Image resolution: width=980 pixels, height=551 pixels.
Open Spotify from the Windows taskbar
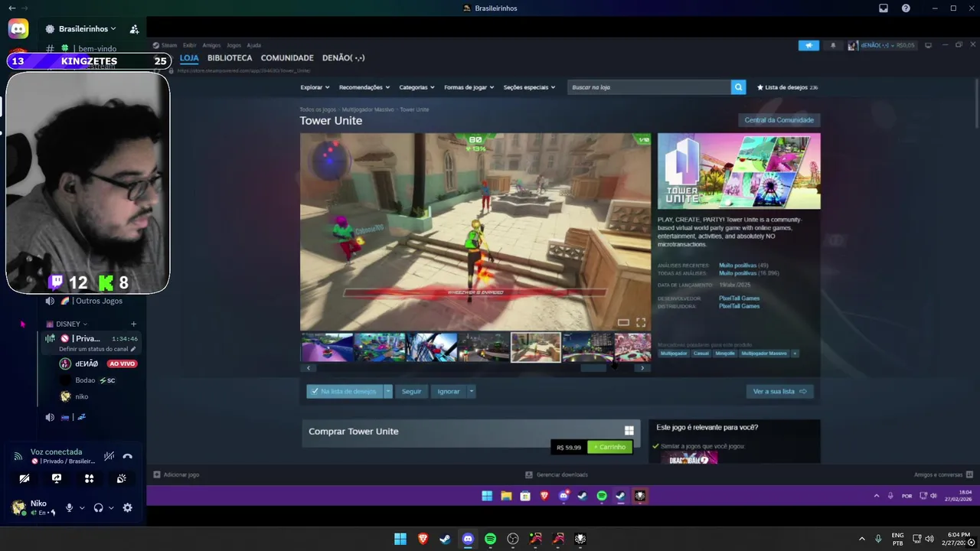tap(490, 539)
